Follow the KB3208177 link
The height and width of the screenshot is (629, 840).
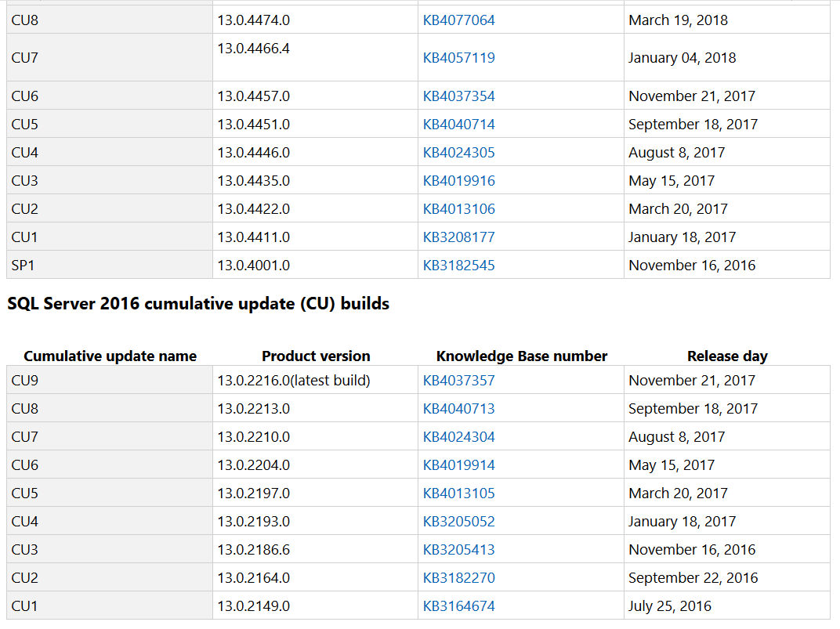point(459,237)
